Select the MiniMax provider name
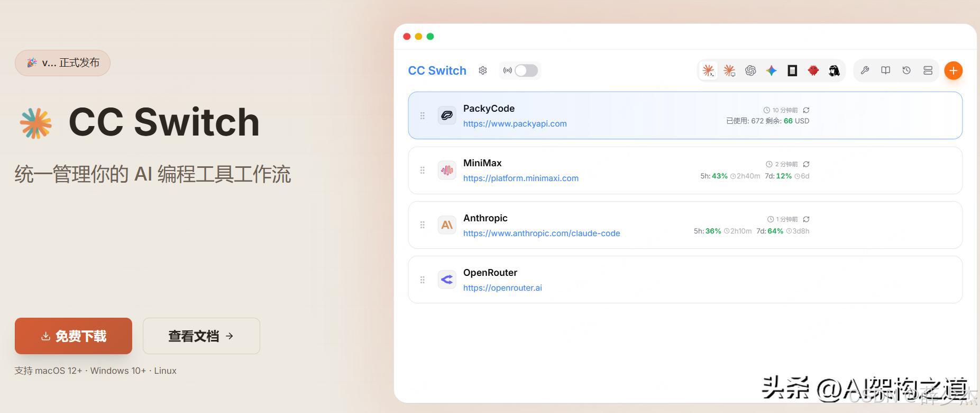This screenshot has height=413, width=980. click(x=482, y=163)
